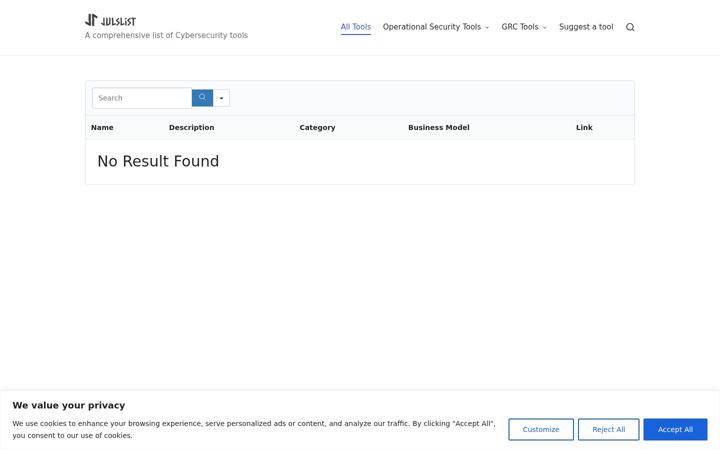Click the JulsList logo
Viewport: 720px width, 450px height.
(x=110, y=20)
